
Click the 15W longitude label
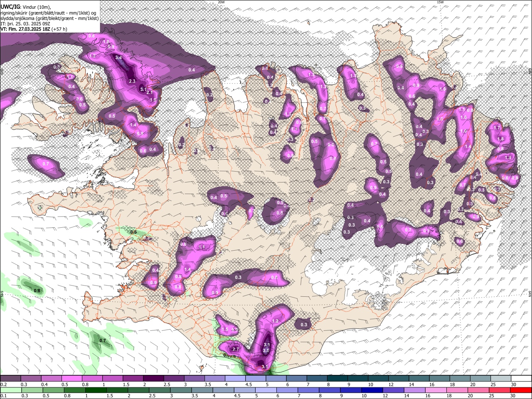click(x=440, y=2)
